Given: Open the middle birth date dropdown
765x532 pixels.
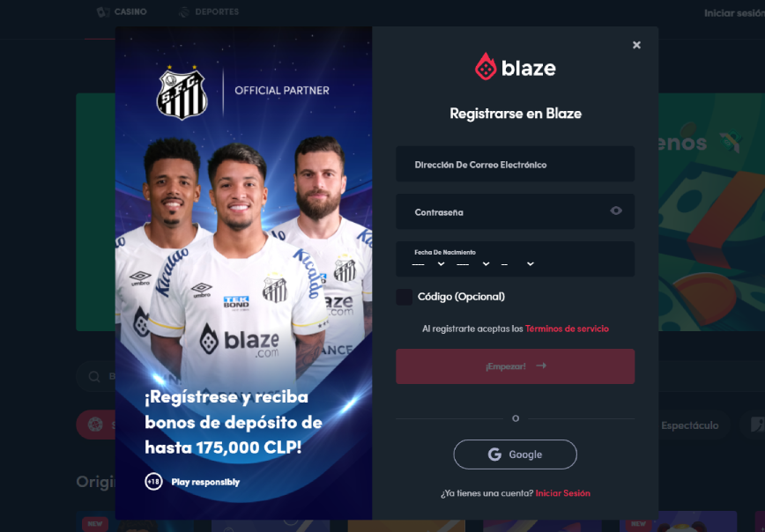Looking at the screenshot, I should click(472, 264).
